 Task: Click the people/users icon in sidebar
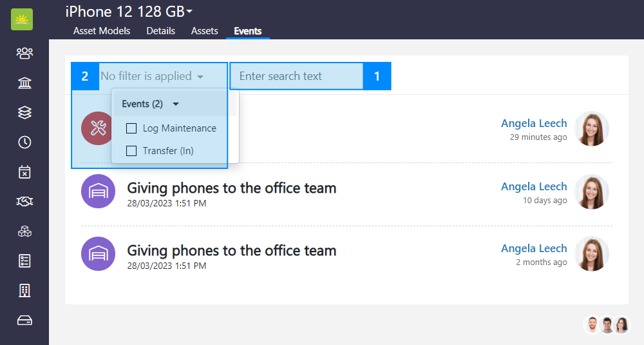point(24,53)
